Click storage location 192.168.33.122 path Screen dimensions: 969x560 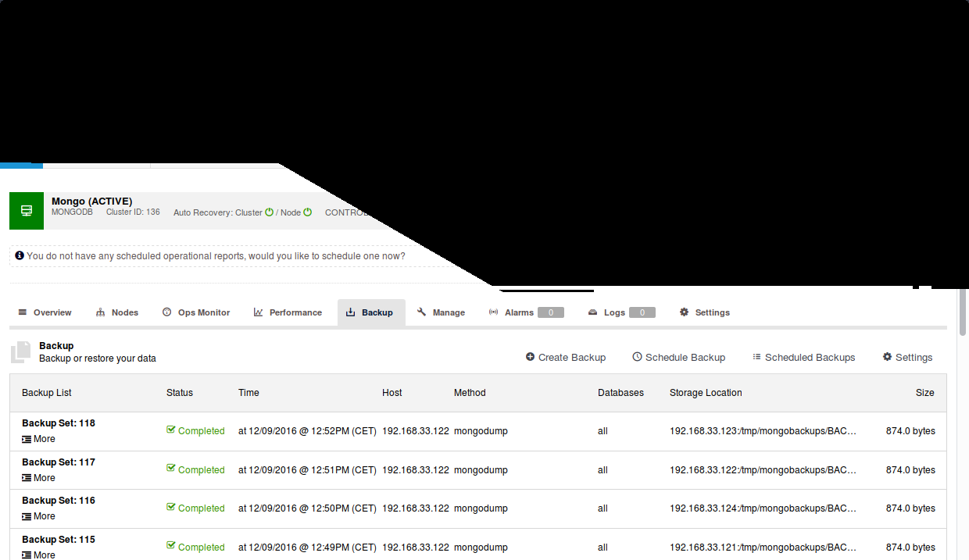(763, 470)
